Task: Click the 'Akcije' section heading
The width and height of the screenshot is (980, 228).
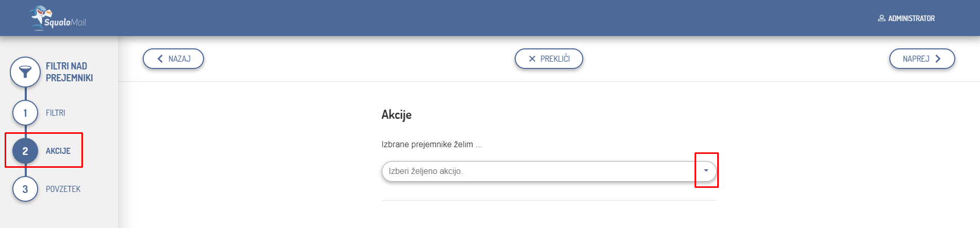Action: [x=396, y=114]
